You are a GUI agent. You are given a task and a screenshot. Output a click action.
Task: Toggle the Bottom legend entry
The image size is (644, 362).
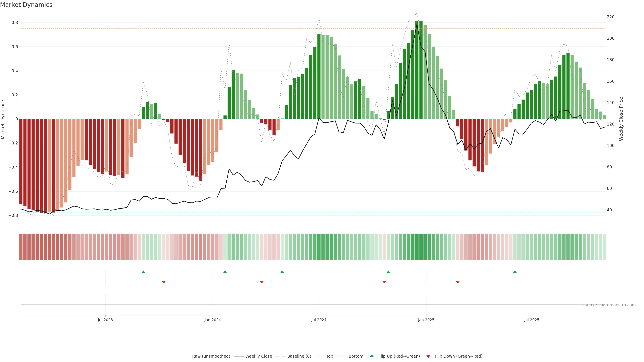[x=356, y=356]
